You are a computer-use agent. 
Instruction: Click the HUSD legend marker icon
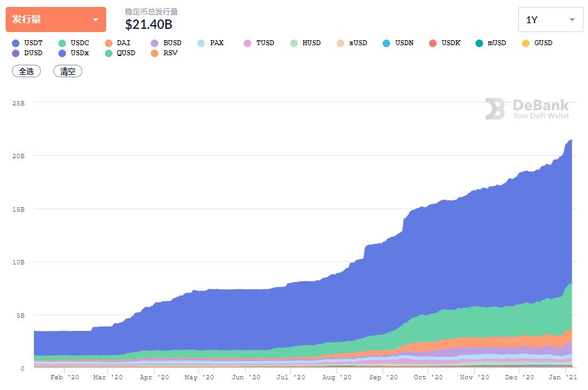click(x=294, y=43)
